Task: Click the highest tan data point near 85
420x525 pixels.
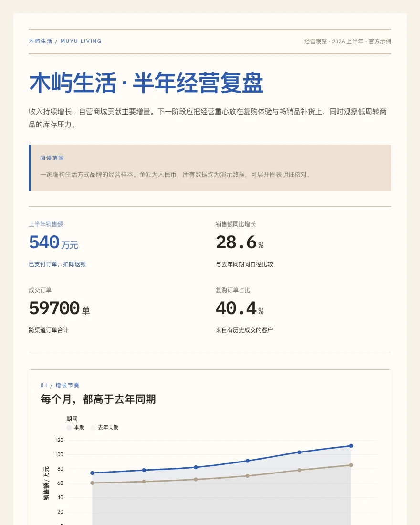Action: point(351,465)
